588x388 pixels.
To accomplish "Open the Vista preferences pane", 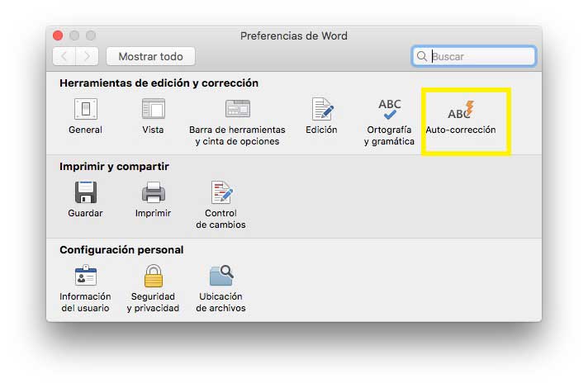I will (153, 116).
